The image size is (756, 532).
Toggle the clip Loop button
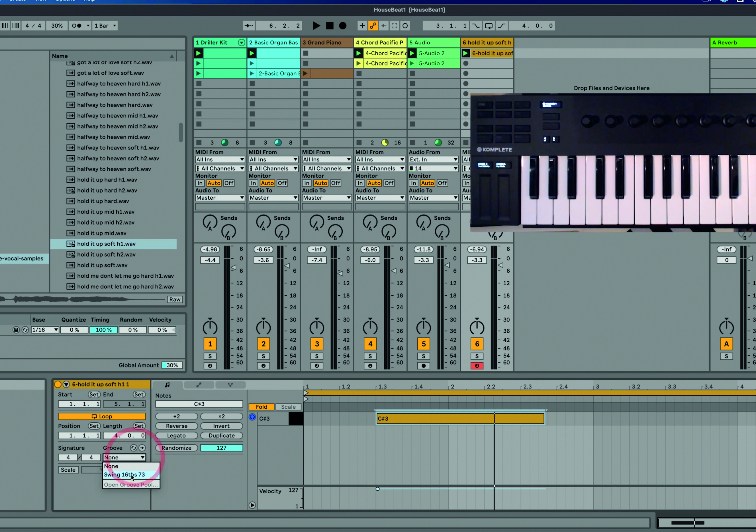[102, 416]
